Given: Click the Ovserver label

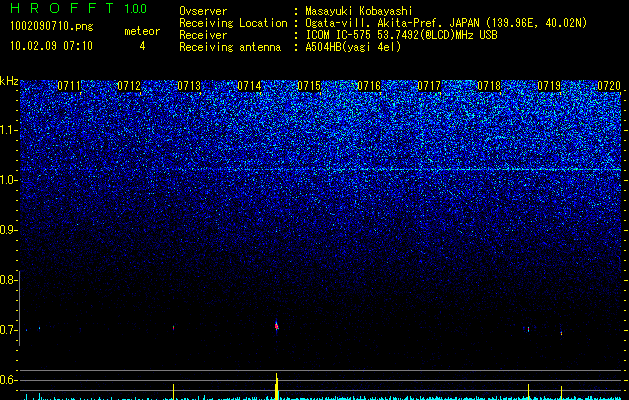Looking at the screenshot, I should coord(203,11).
